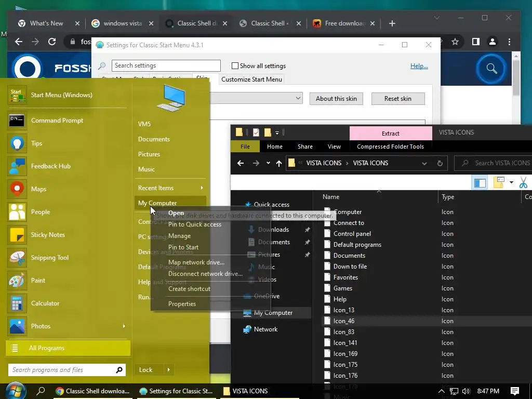Click the About this skin button
Screen dimensions: 532x399
336,99
